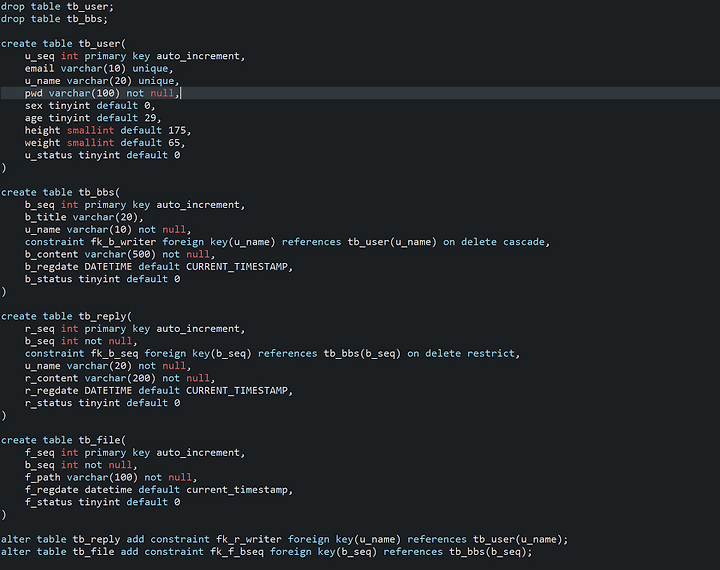The height and width of the screenshot is (570, 720).
Task: Click the "u_name varchar(10) not null," line
Action: point(108,230)
